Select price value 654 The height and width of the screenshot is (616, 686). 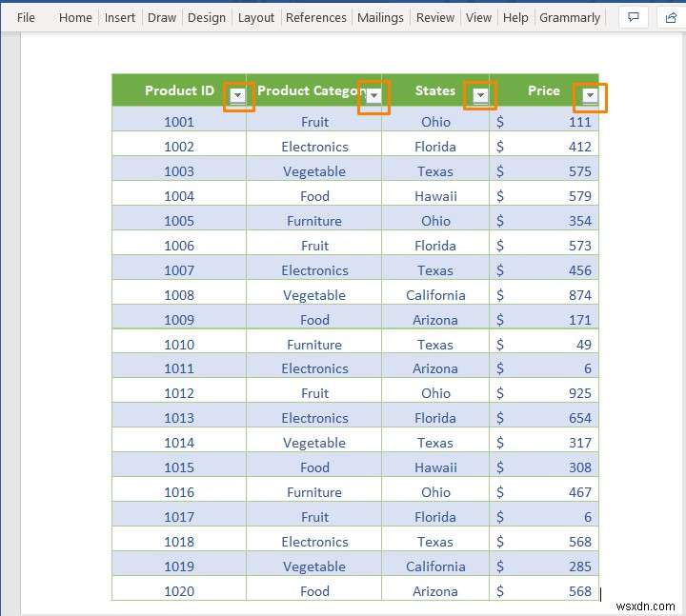coord(580,418)
